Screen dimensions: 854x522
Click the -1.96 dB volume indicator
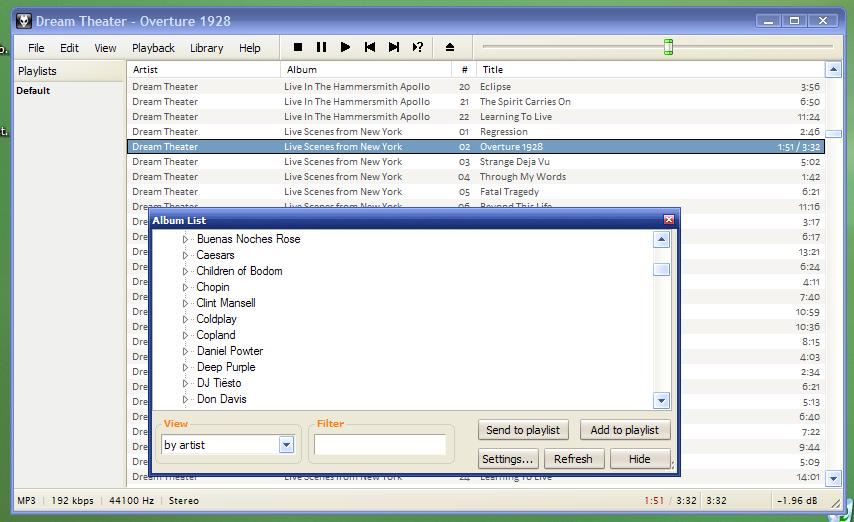[797, 500]
